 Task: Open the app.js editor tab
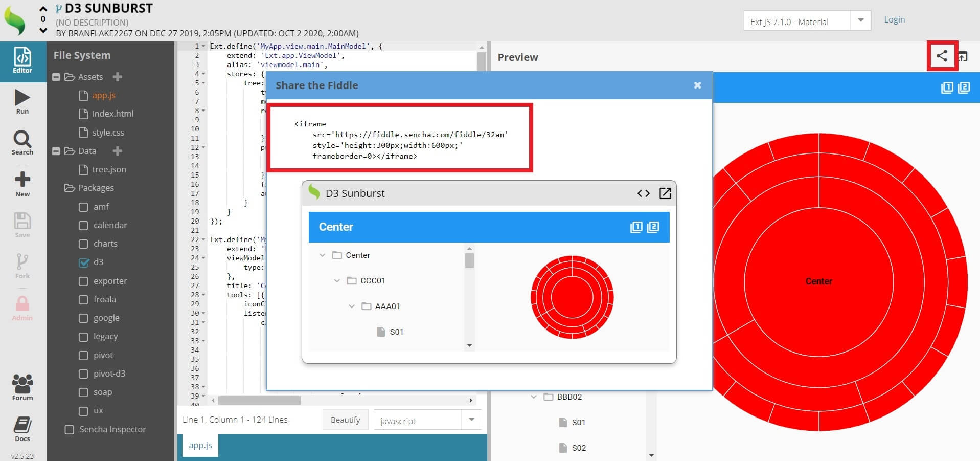(x=200, y=445)
